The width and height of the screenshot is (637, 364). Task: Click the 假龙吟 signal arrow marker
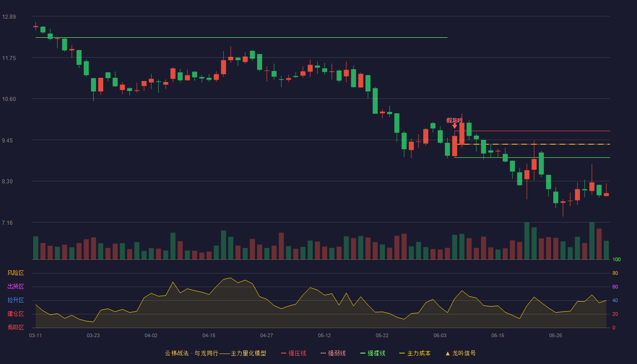[455, 126]
